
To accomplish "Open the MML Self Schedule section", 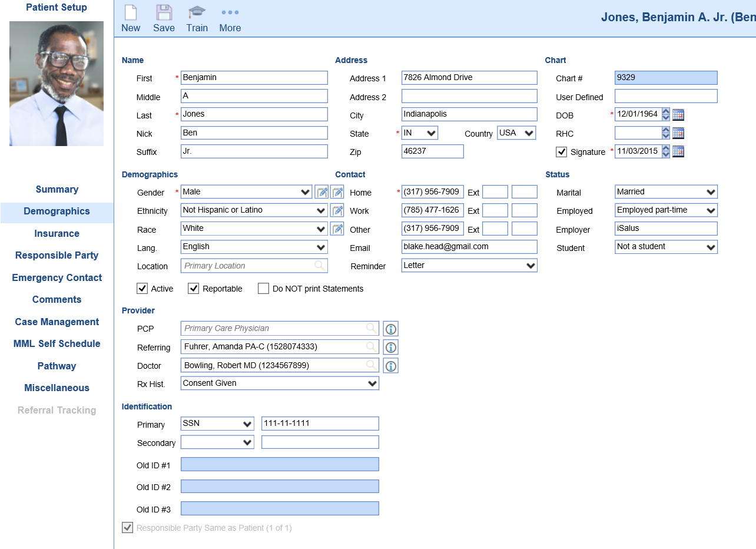I will (57, 343).
